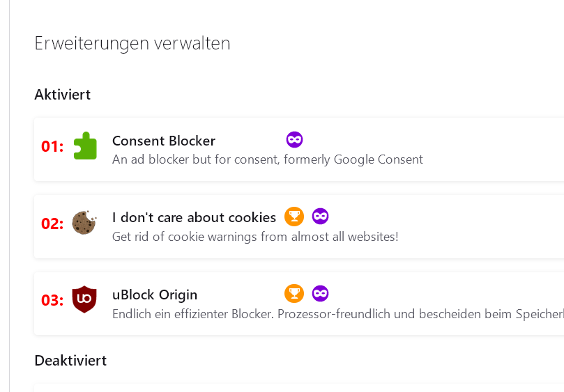Click the green puzzle Consent Blocker icon
The width and height of the screenshot is (564, 392).
coord(84,146)
